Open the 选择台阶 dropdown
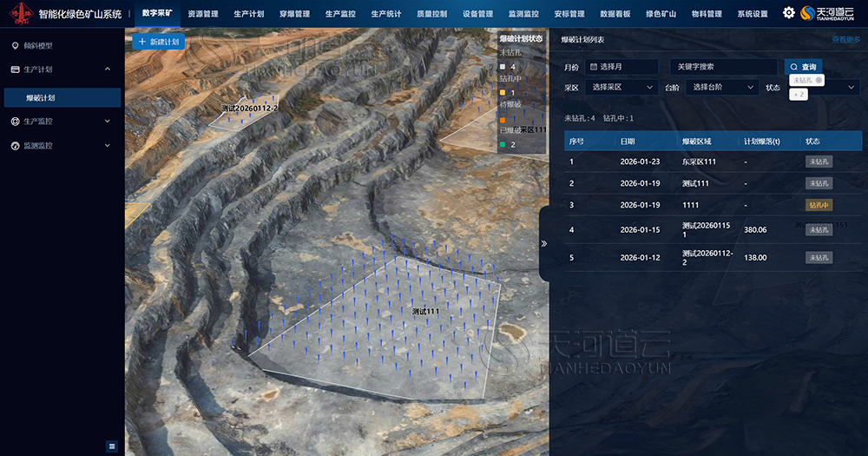 coord(722,87)
